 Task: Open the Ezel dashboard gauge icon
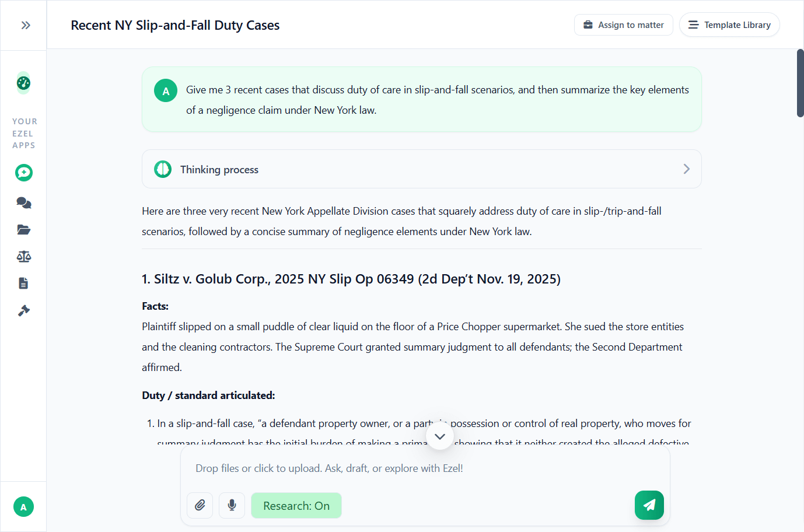23,83
